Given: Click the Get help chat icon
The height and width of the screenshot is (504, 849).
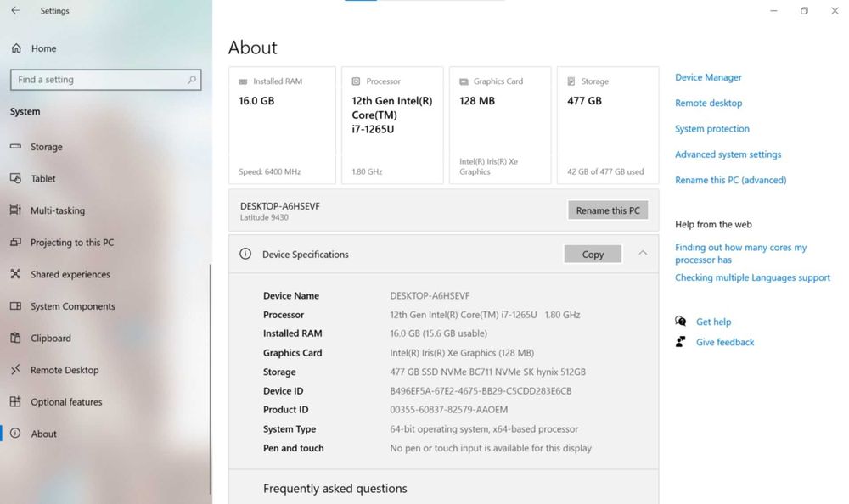Looking at the screenshot, I should coord(681,321).
